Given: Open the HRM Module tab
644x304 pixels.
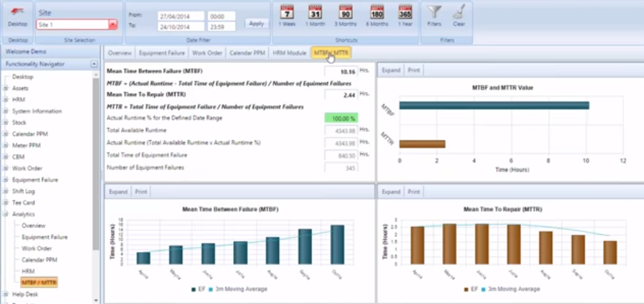Looking at the screenshot, I should point(289,53).
